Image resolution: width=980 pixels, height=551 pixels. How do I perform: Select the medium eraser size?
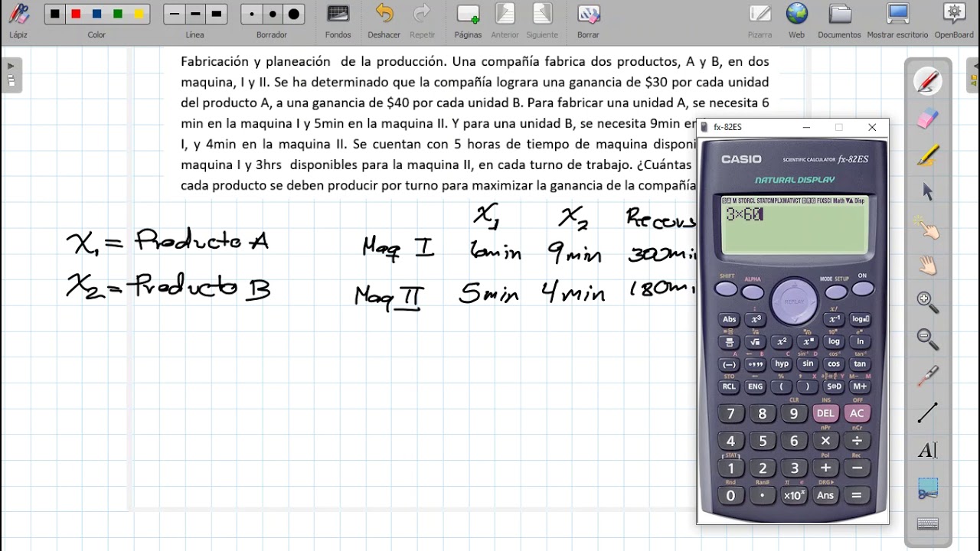(x=273, y=14)
